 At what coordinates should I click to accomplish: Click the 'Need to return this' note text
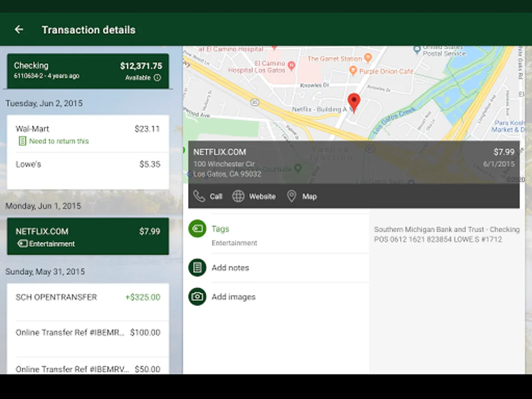click(x=59, y=141)
